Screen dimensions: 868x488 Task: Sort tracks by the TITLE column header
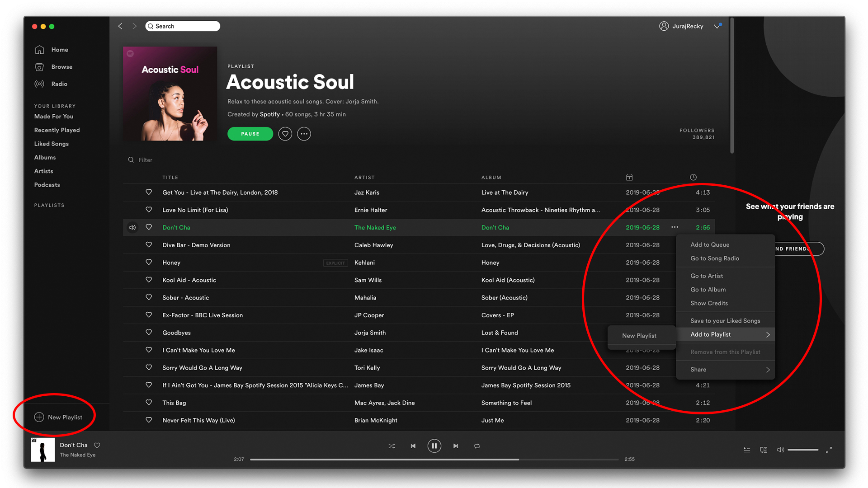pos(170,178)
